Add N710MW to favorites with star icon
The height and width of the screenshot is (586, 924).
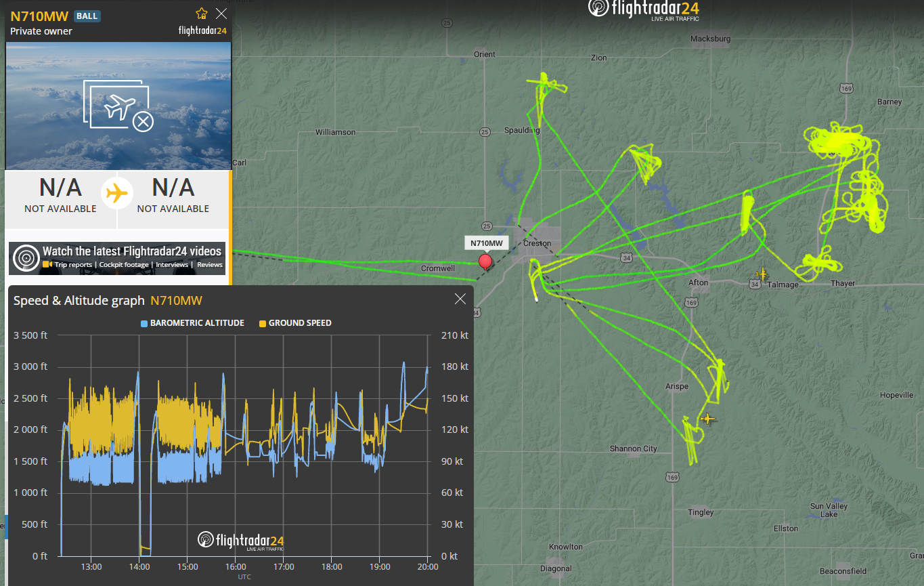click(201, 14)
